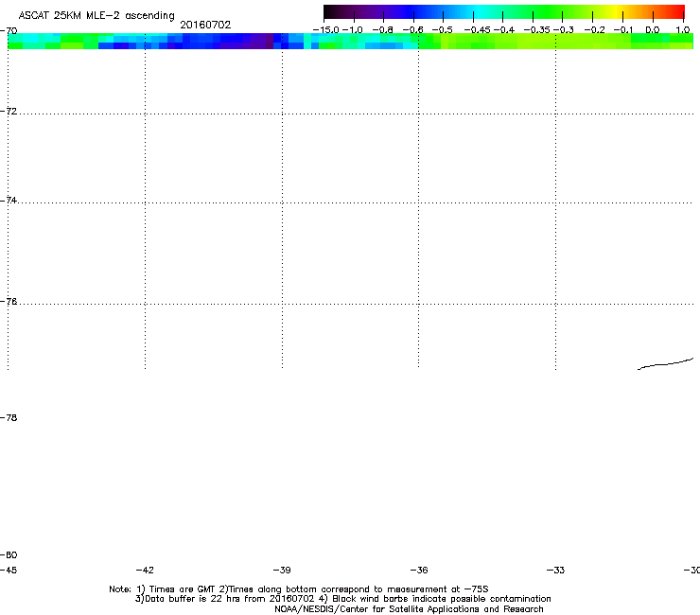The image size is (700, 615).
Task: Click the colorbar label -0.5
Action: tap(443, 30)
